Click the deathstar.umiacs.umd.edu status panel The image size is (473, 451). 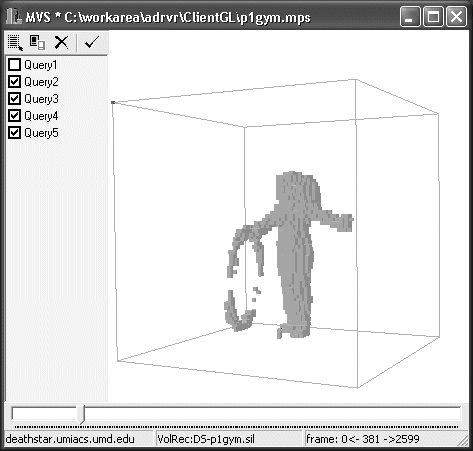click(x=79, y=439)
